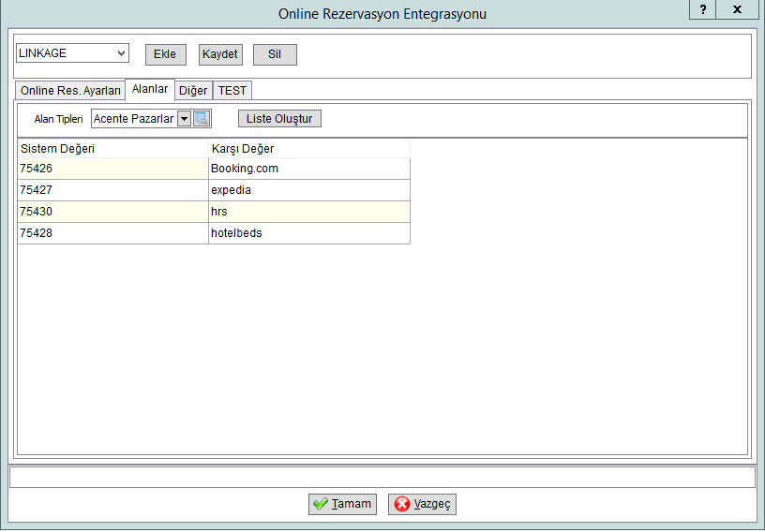Click the Sil button
Screen dimensions: 765x532
point(275,54)
